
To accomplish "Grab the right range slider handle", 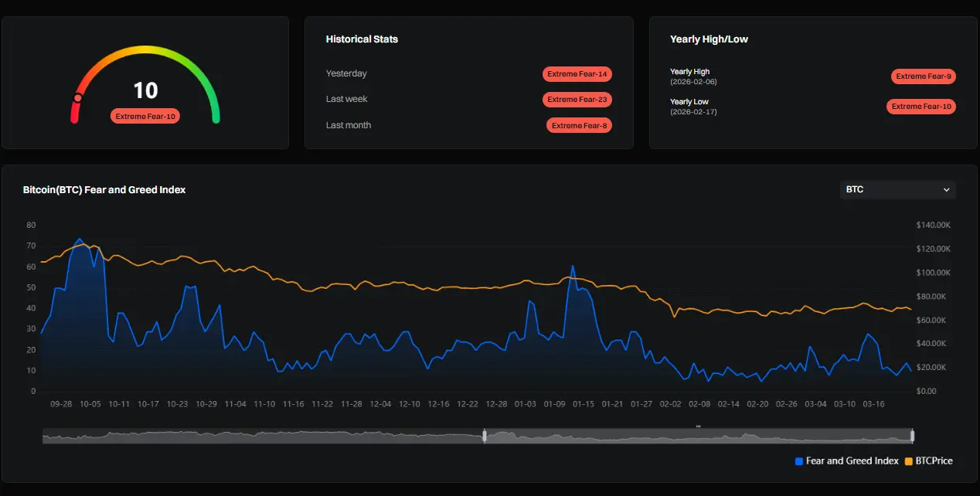I will pos(913,436).
